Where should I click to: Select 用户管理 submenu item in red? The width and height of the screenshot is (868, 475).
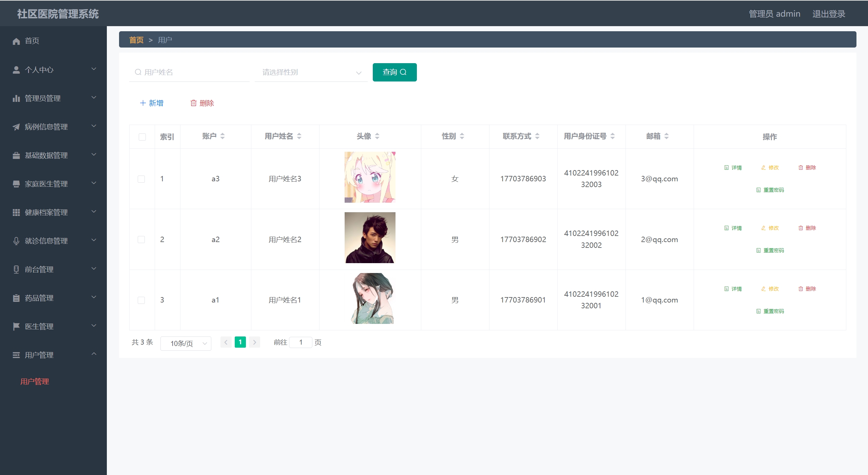[x=35, y=382]
